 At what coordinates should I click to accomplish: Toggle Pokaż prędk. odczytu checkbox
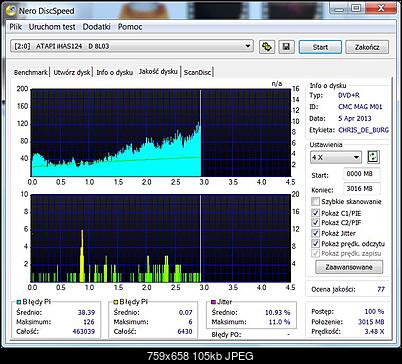point(315,243)
